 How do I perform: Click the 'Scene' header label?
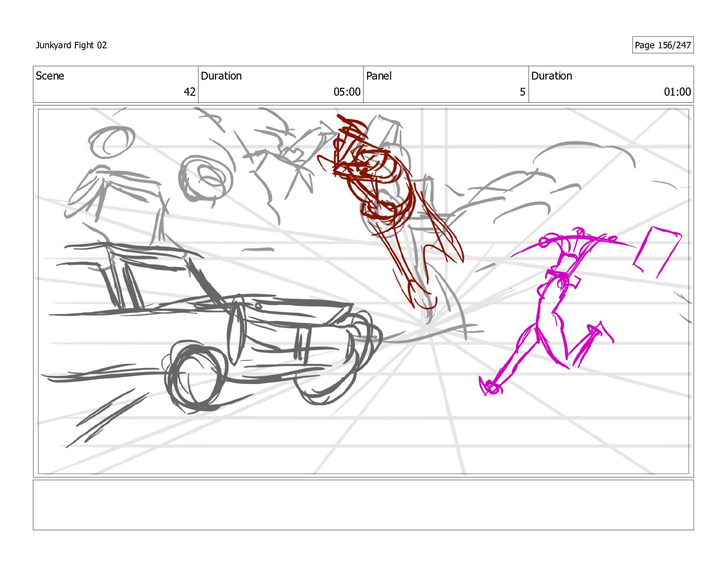coord(50,76)
